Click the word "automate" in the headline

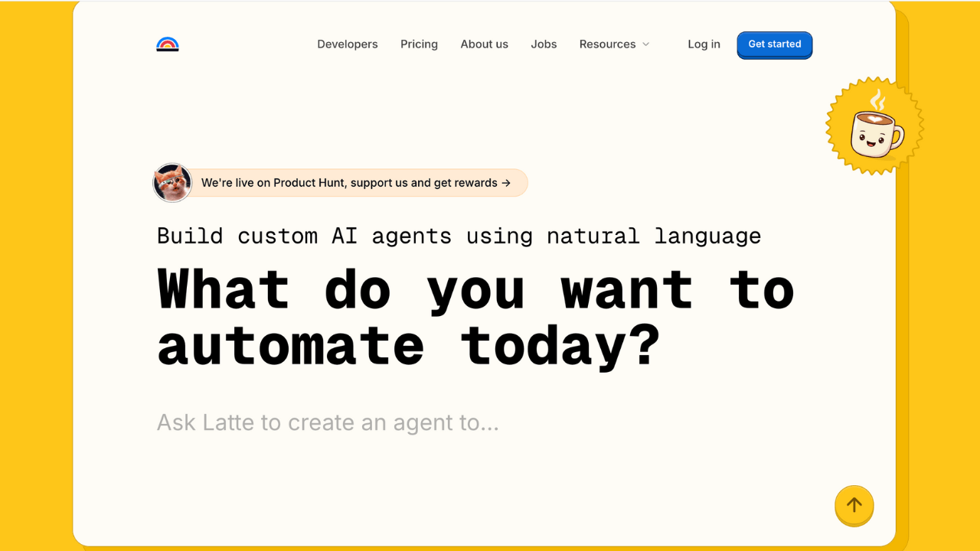291,346
